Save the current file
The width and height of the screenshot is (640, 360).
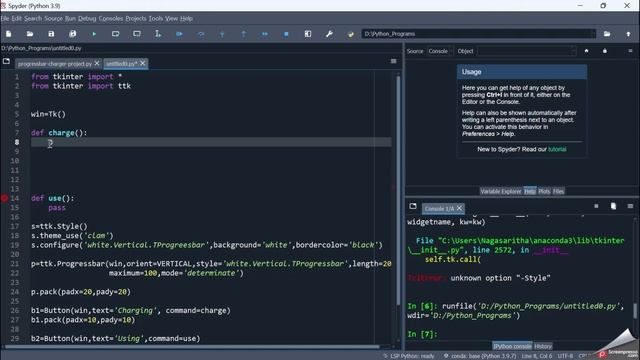click(51, 34)
